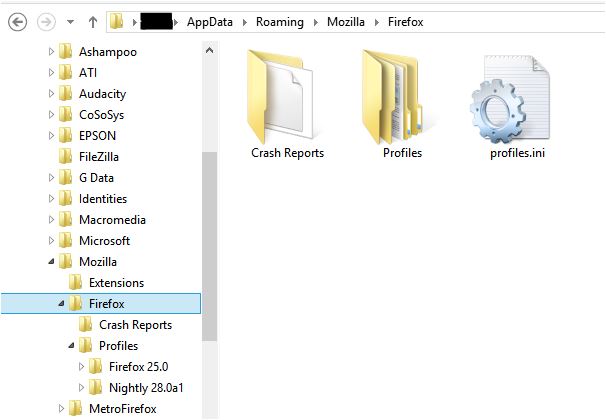
Task: Open dropdown arrow after AppData breadcrumb
Action: pos(245,22)
